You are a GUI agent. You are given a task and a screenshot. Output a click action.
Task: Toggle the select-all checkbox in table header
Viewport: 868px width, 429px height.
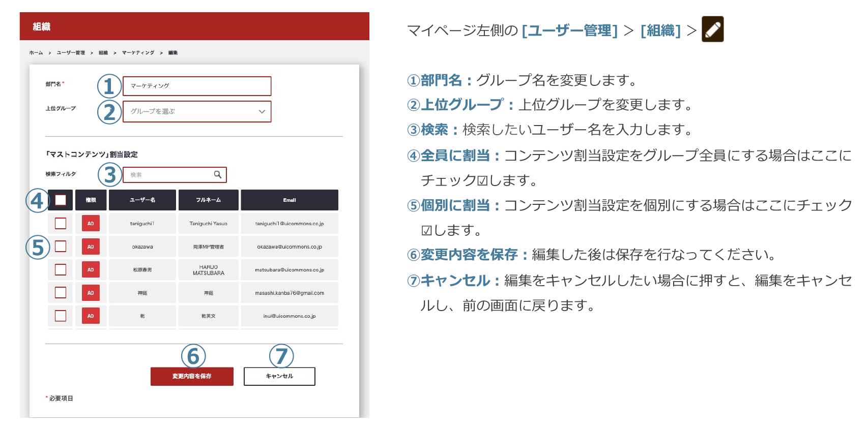pyautogui.click(x=61, y=200)
